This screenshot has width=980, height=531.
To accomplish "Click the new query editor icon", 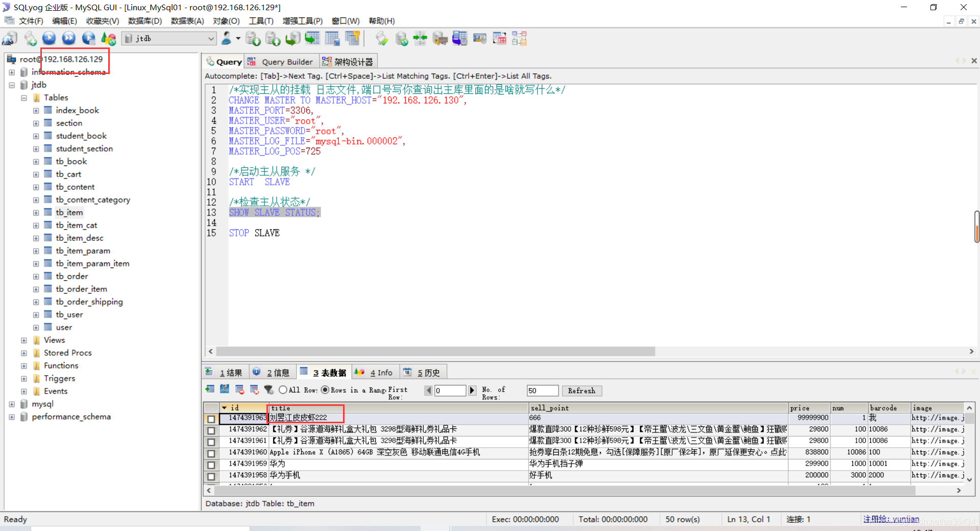I will point(30,38).
